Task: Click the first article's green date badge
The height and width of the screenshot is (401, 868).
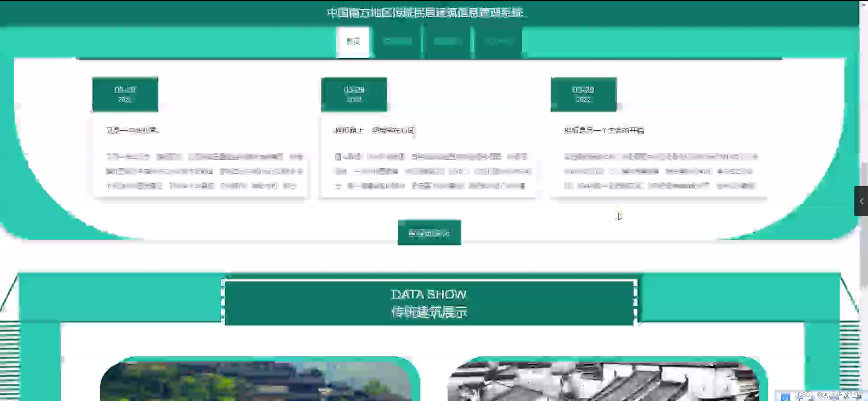Action: coord(125,94)
